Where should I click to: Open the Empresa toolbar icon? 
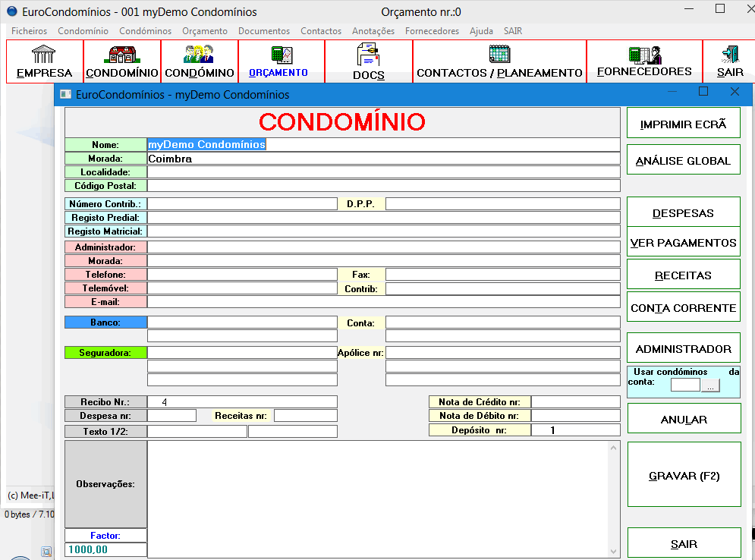click(44, 55)
